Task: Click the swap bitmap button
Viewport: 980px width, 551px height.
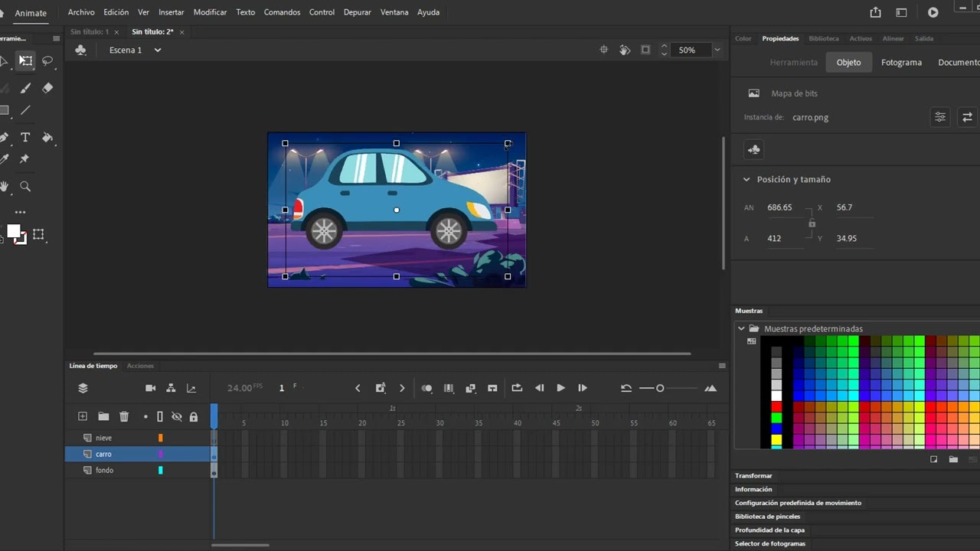Action: (x=967, y=117)
